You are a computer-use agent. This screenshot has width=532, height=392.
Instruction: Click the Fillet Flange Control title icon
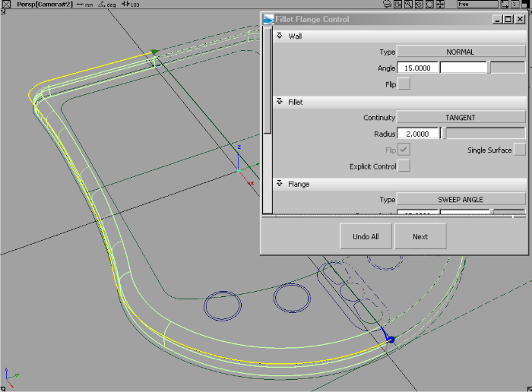[x=268, y=19]
